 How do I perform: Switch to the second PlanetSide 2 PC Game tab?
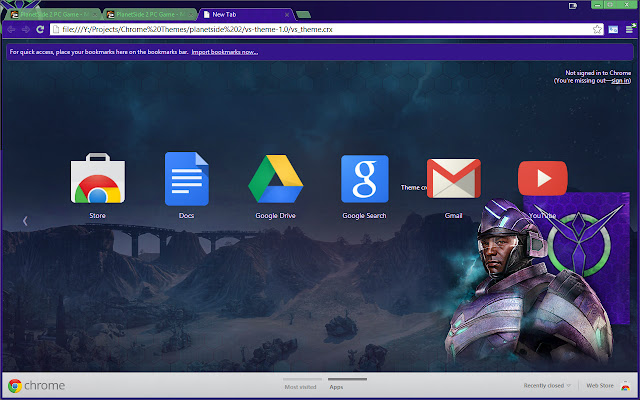coord(151,15)
